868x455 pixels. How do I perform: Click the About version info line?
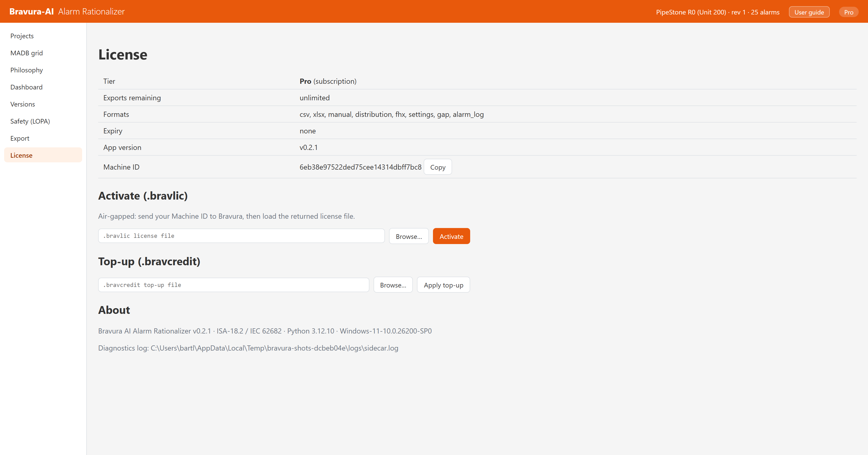click(x=265, y=331)
